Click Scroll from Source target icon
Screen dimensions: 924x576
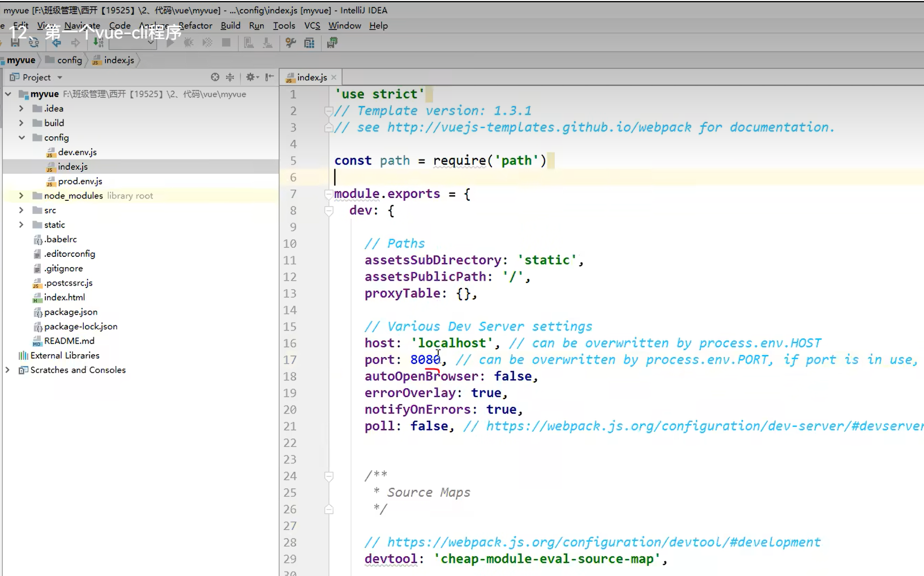[x=215, y=77]
